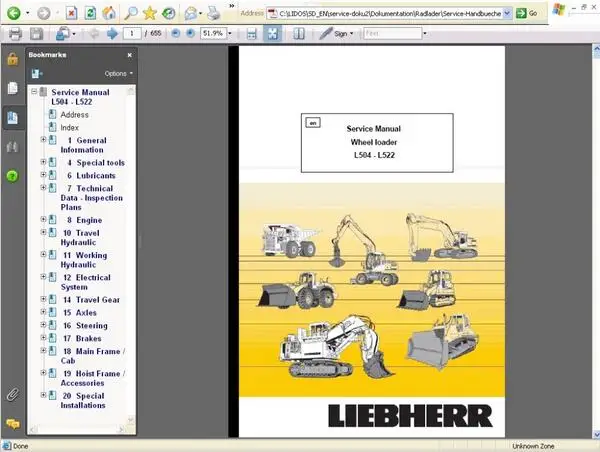Go to the previous page arrow
This screenshot has height=452, width=600.
[94, 34]
